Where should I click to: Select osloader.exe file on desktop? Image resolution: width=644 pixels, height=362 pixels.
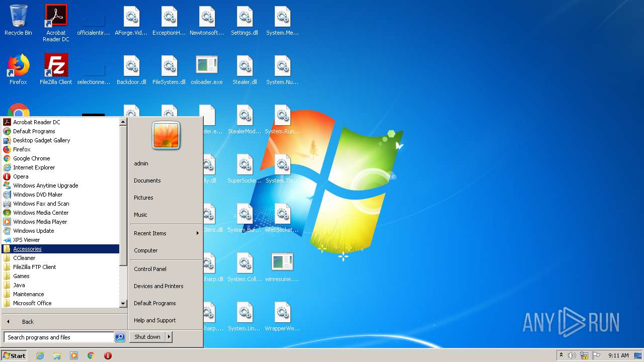coord(207,69)
